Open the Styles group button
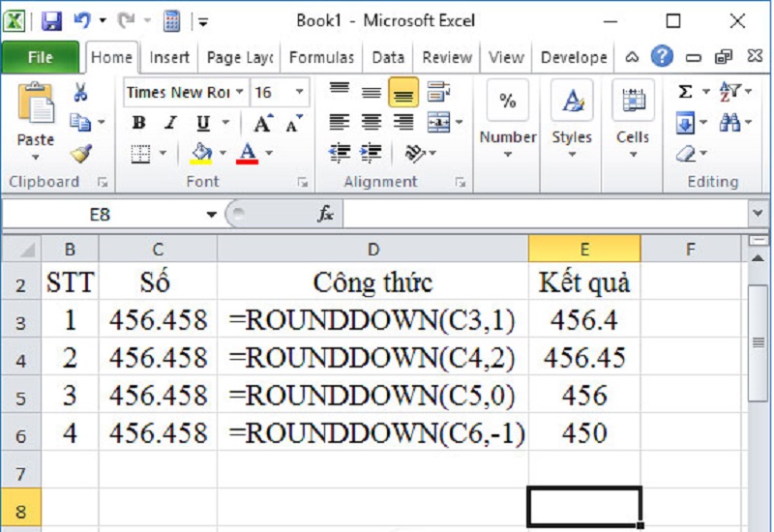This screenshot has width=774, height=532. [572, 119]
